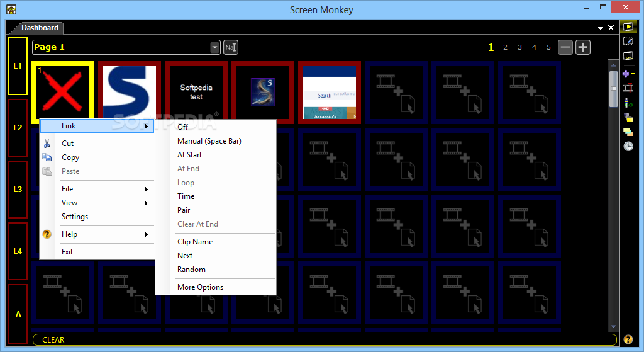Expand the View submenu
Viewport: 644px width, 352px height.
click(97, 203)
